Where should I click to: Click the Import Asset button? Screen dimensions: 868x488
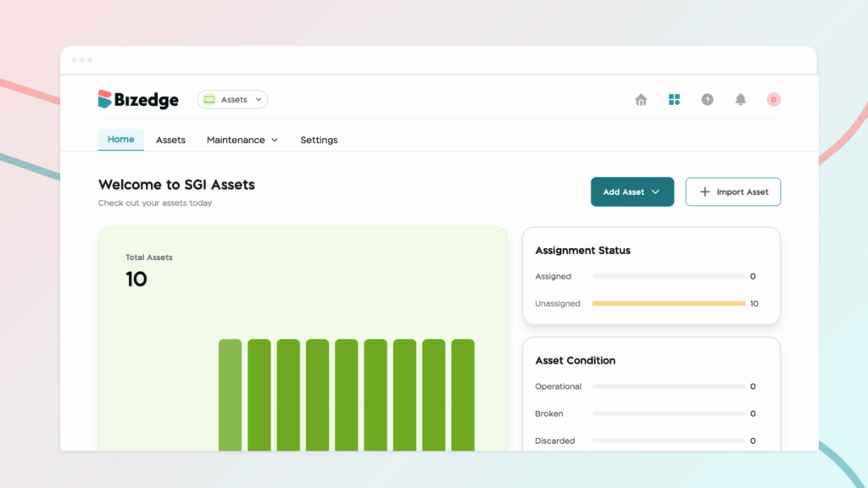pos(732,192)
